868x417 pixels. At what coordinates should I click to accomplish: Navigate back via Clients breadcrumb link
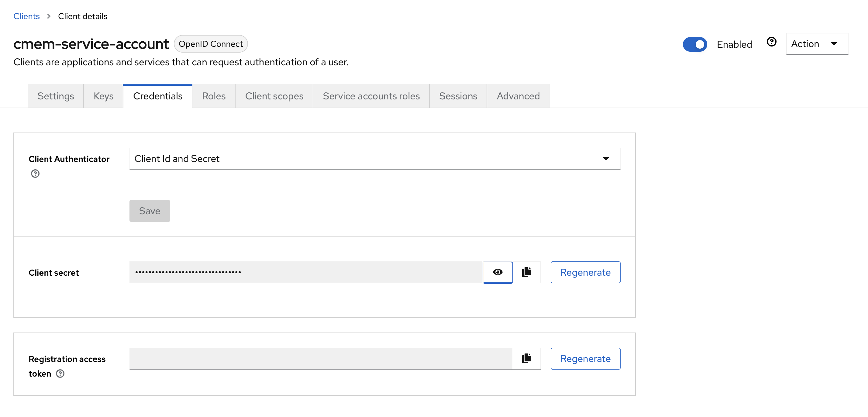coord(26,16)
